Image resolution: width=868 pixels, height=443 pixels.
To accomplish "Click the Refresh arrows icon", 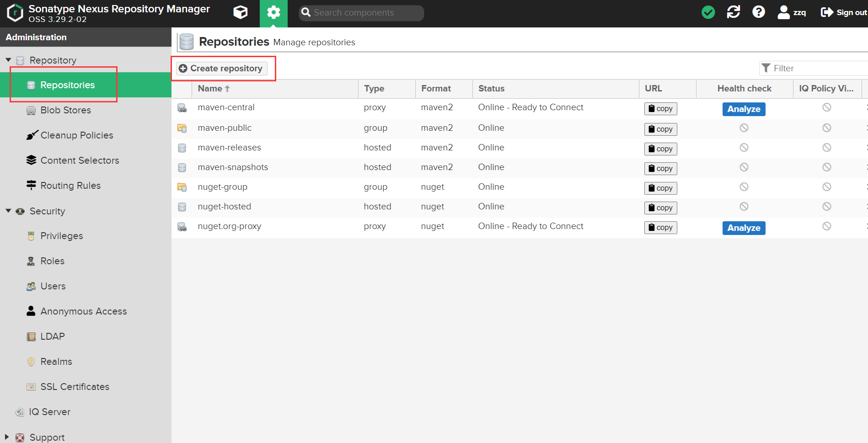I will click(x=733, y=12).
